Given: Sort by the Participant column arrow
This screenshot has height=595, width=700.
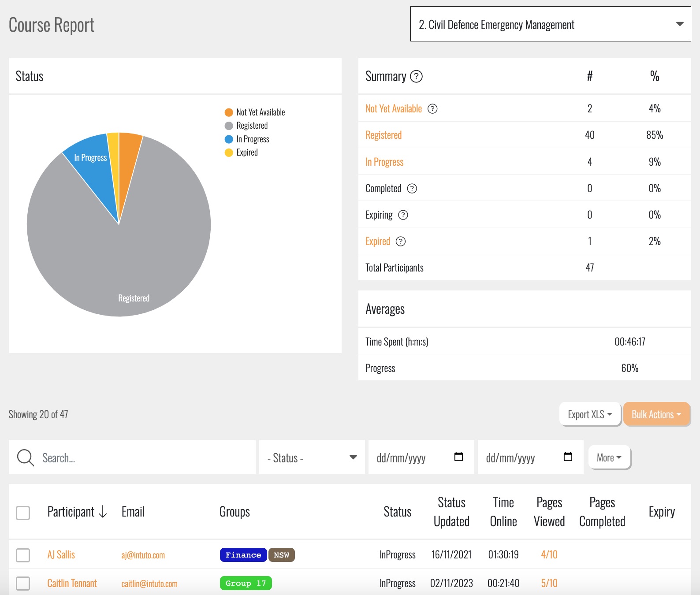Looking at the screenshot, I should tap(103, 512).
